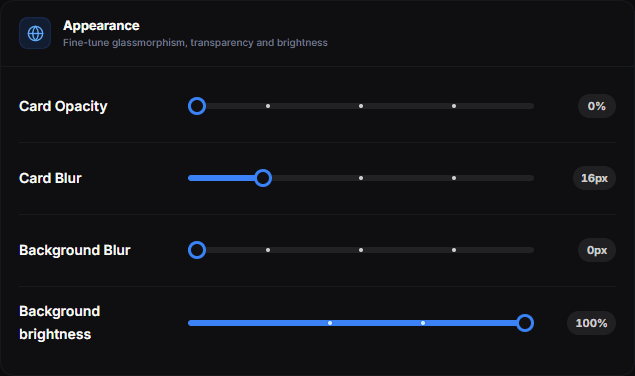Set Background Blur to middle tick mark

point(361,250)
